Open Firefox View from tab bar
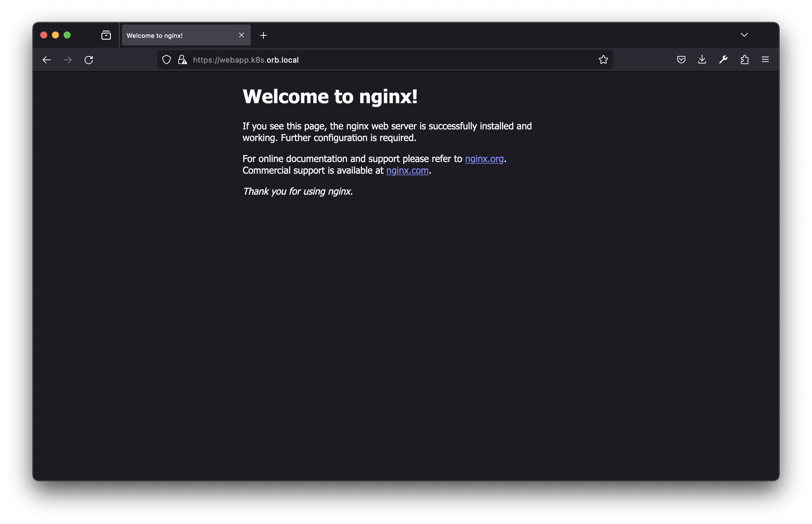Viewport: 812px width, 524px height. click(x=106, y=35)
